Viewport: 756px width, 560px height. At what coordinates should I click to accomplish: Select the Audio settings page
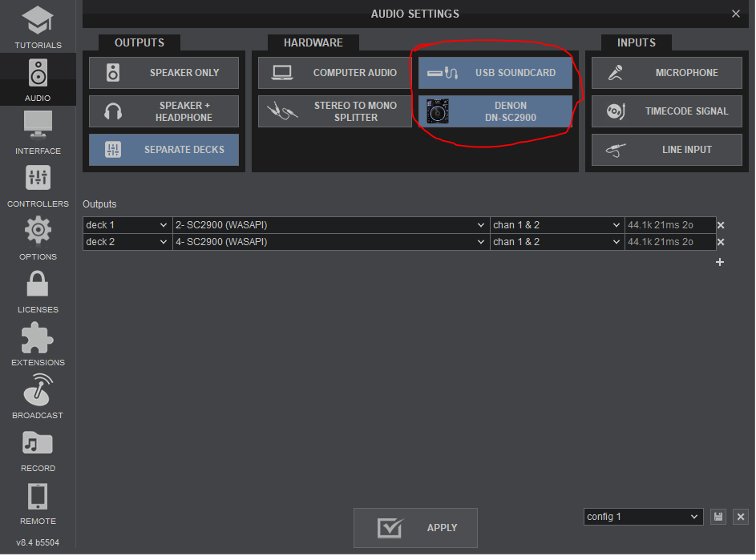tap(38, 80)
